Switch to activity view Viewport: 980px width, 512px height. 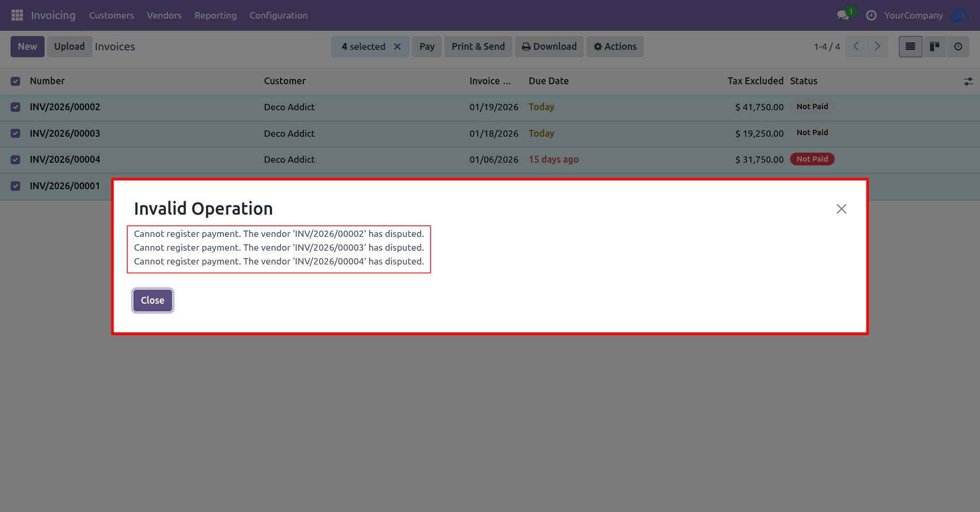pos(958,47)
